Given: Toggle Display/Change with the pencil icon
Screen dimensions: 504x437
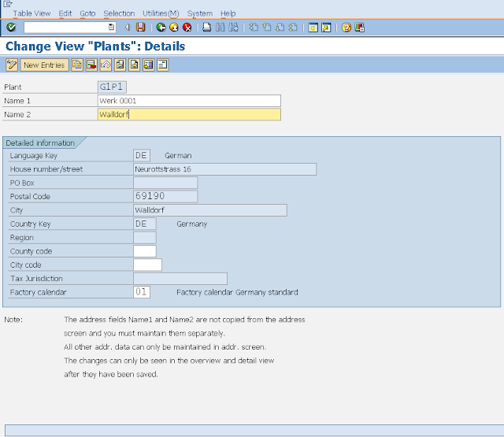Looking at the screenshot, I should tap(12, 65).
